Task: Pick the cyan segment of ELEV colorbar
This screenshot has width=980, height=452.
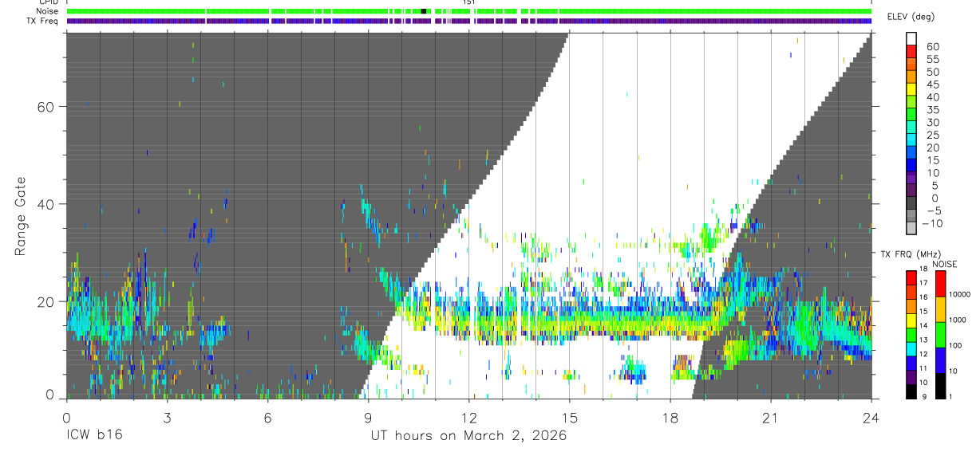Action: 911,140
